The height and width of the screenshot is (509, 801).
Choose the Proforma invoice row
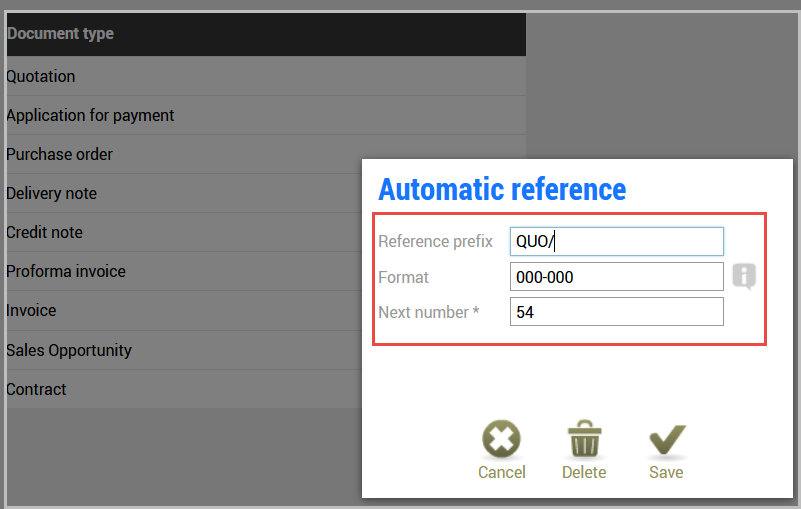coord(184,271)
